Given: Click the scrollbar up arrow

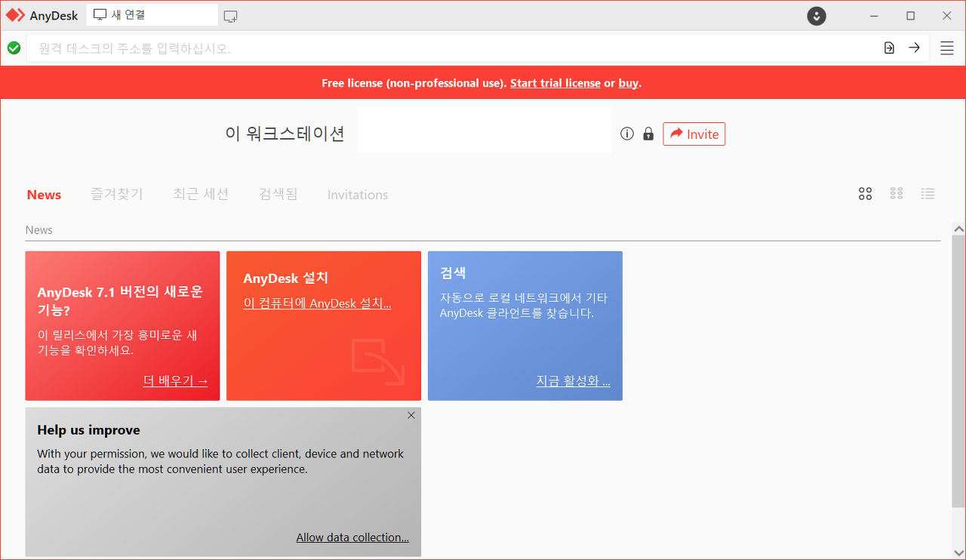Looking at the screenshot, I should coord(958,229).
